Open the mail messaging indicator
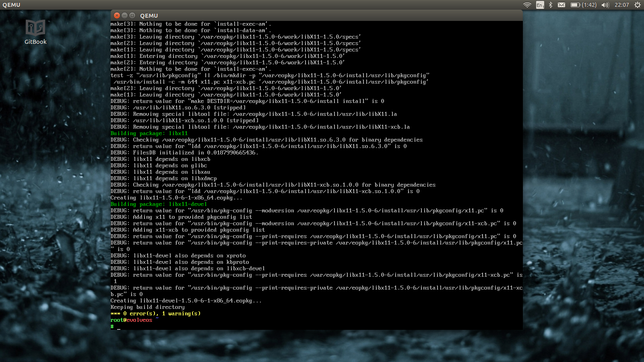Image resolution: width=644 pixels, height=362 pixels. click(561, 5)
